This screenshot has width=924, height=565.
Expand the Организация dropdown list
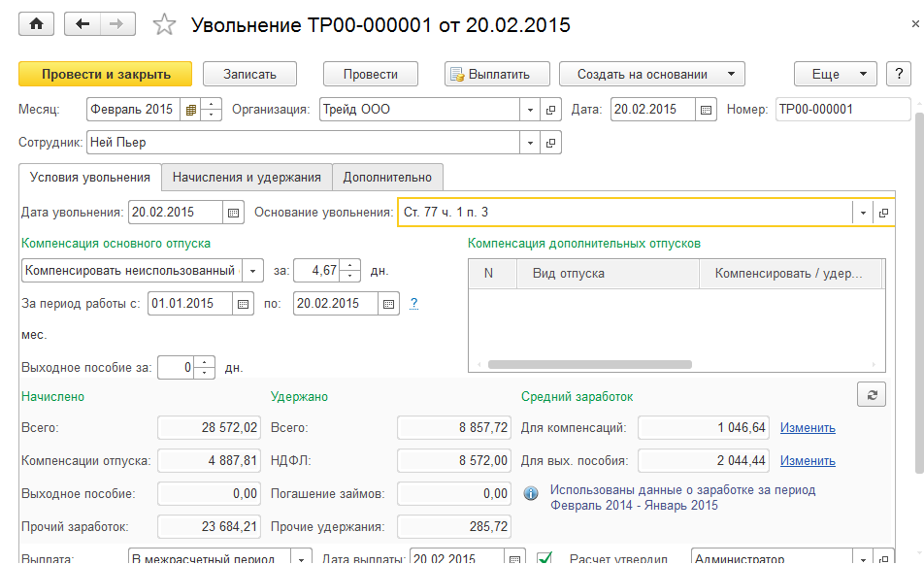(x=530, y=110)
